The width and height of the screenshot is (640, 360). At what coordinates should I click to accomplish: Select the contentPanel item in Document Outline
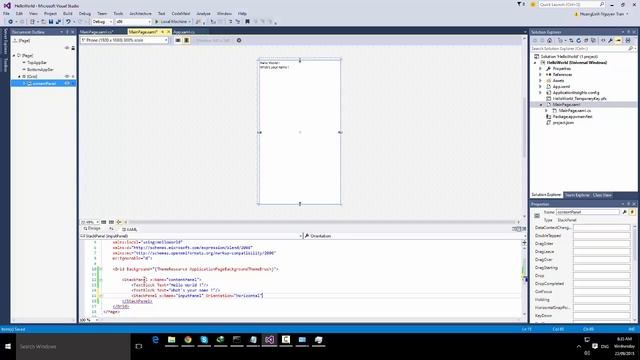point(44,83)
